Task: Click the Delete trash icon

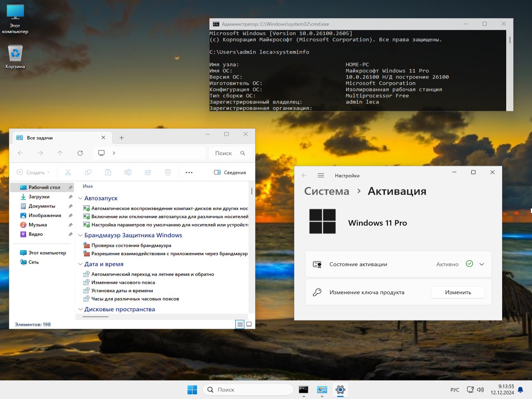Action: (167, 172)
